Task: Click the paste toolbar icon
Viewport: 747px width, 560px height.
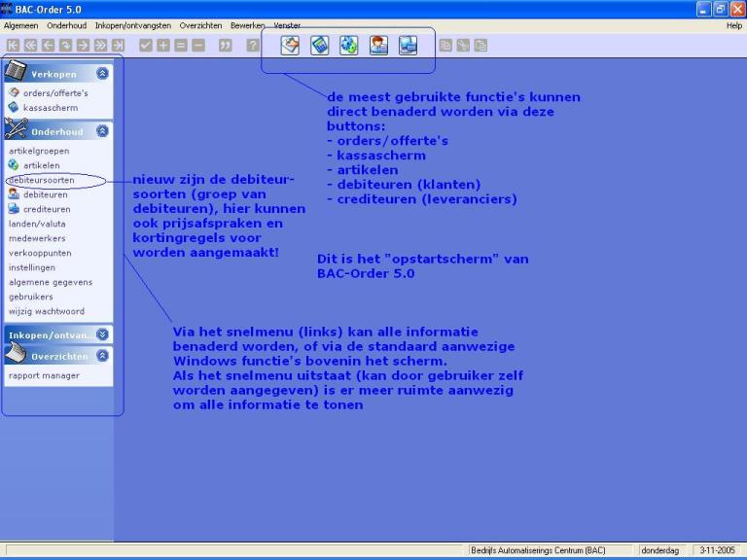Action: pos(480,46)
